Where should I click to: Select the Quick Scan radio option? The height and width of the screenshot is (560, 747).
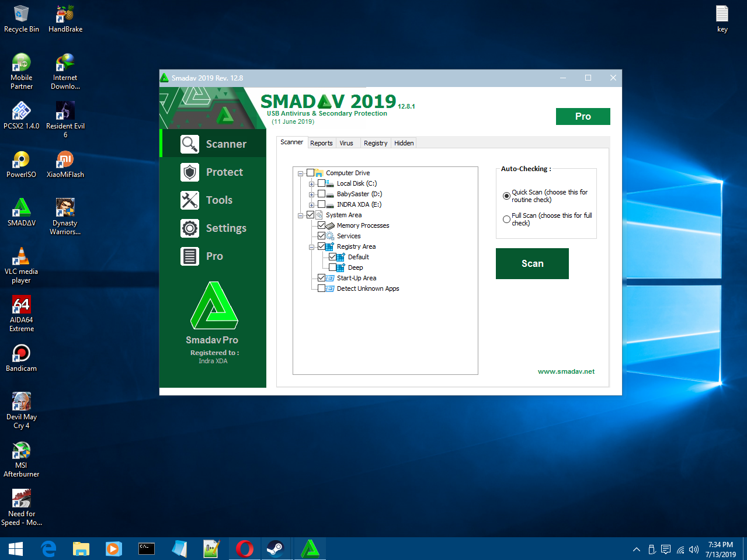point(506,196)
